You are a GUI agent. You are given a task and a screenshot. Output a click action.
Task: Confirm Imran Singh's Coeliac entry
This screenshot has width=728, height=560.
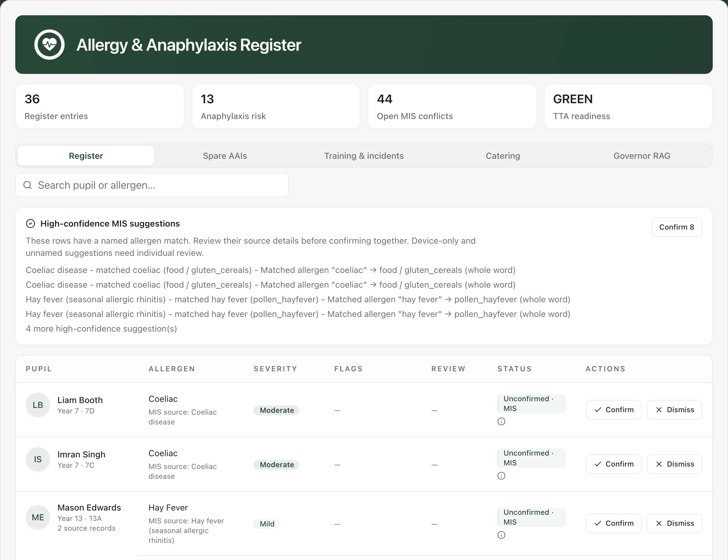614,464
